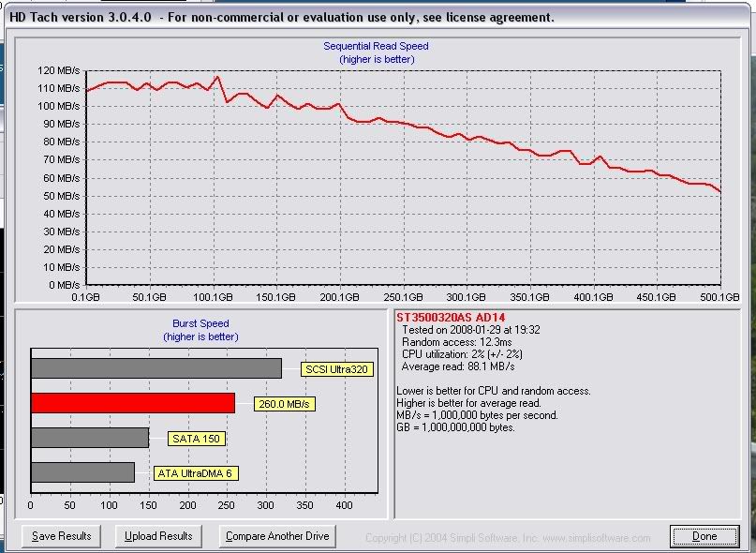Click the Sequential Read Speed title
756x553 pixels.
[x=376, y=46]
